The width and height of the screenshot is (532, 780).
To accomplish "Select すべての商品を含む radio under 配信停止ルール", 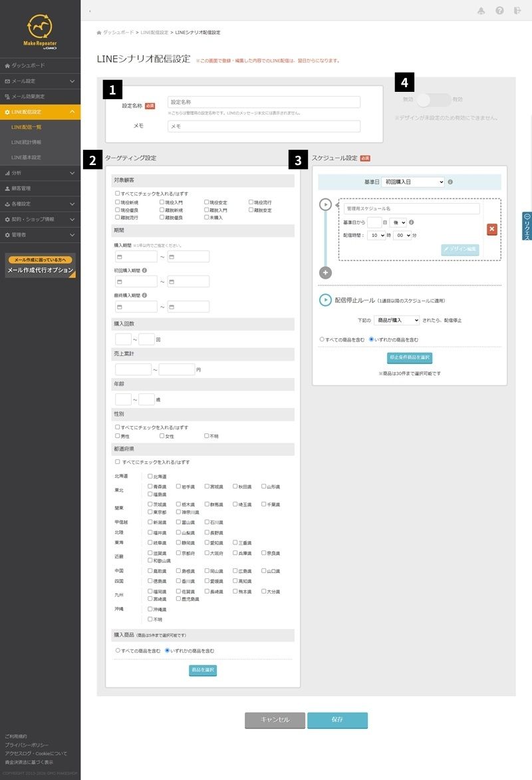I will (322, 339).
